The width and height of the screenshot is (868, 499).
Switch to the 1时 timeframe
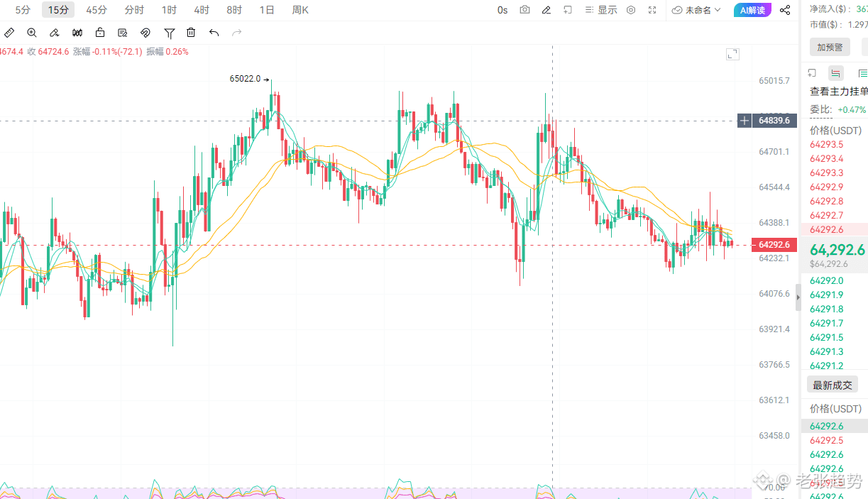coord(169,10)
